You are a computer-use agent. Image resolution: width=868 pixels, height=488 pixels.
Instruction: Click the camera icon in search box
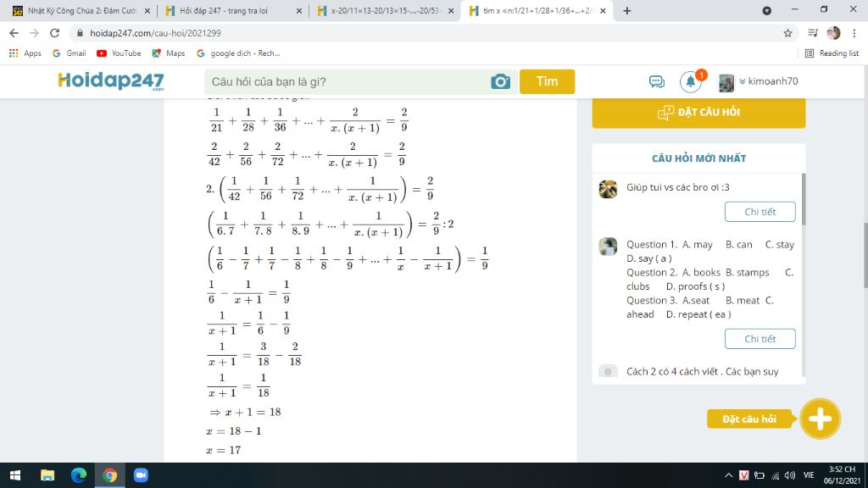500,82
